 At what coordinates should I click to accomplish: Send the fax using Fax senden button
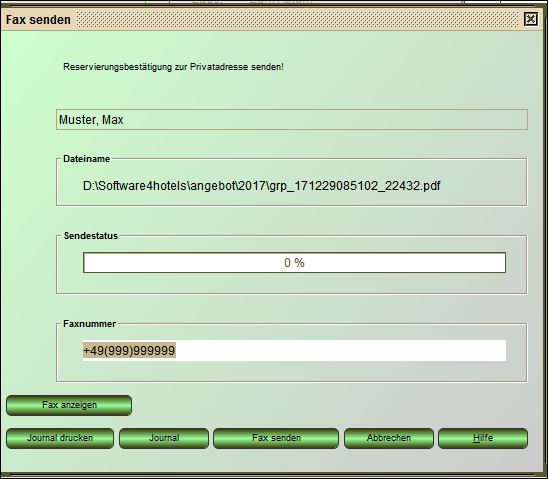pyautogui.click(x=276, y=438)
